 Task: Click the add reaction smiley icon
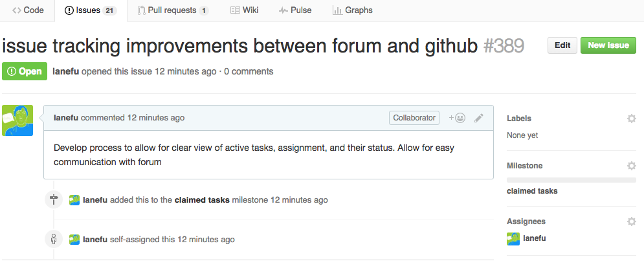[x=458, y=118]
